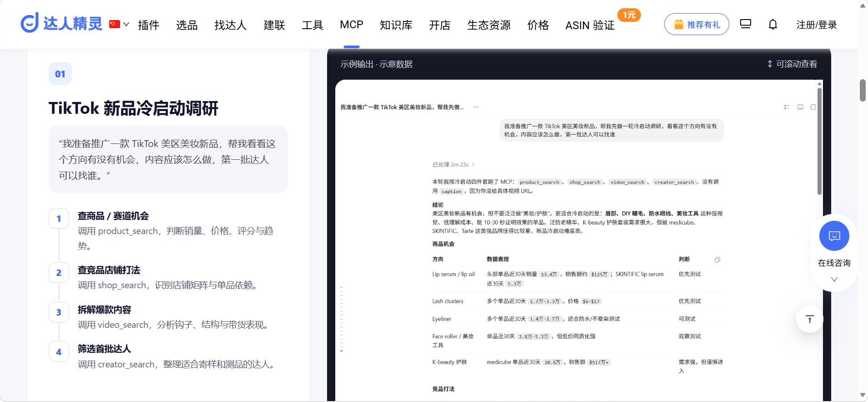Open the 开店 menu

[440, 25]
